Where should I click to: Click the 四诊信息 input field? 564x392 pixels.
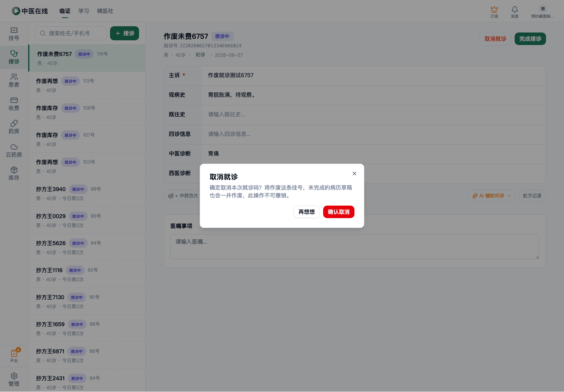point(374,134)
